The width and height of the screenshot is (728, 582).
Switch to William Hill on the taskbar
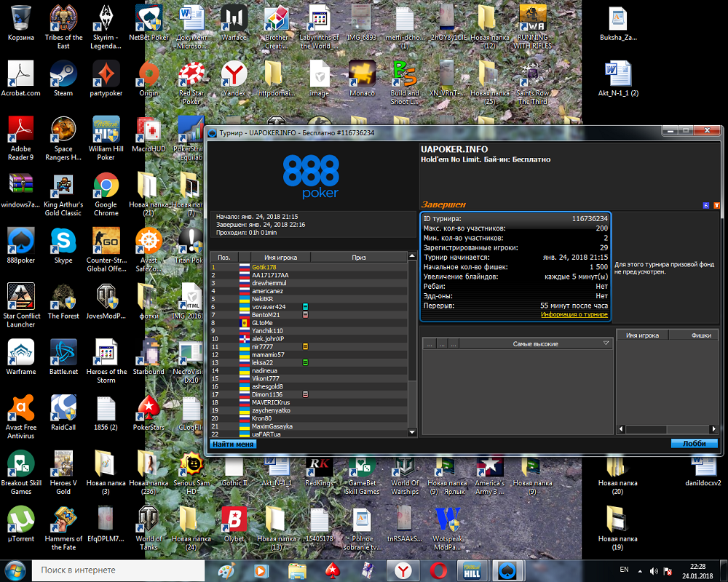pyautogui.click(x=472, y=571)
